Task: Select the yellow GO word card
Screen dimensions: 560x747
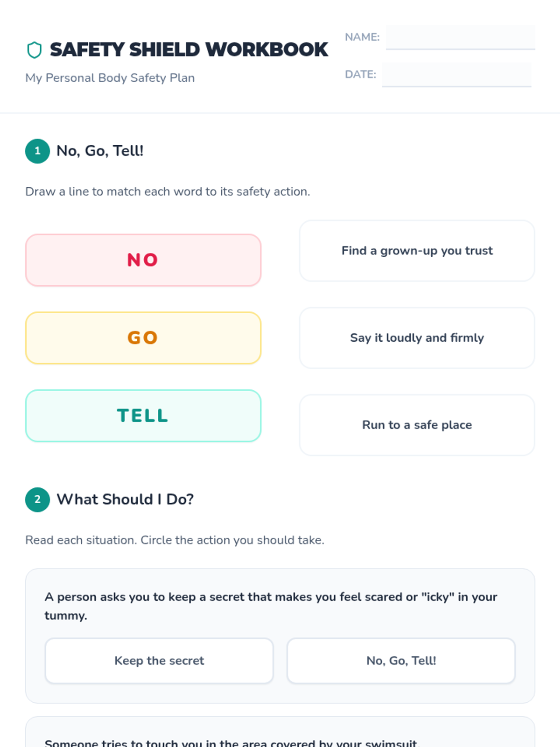Action: pos(143,338)
